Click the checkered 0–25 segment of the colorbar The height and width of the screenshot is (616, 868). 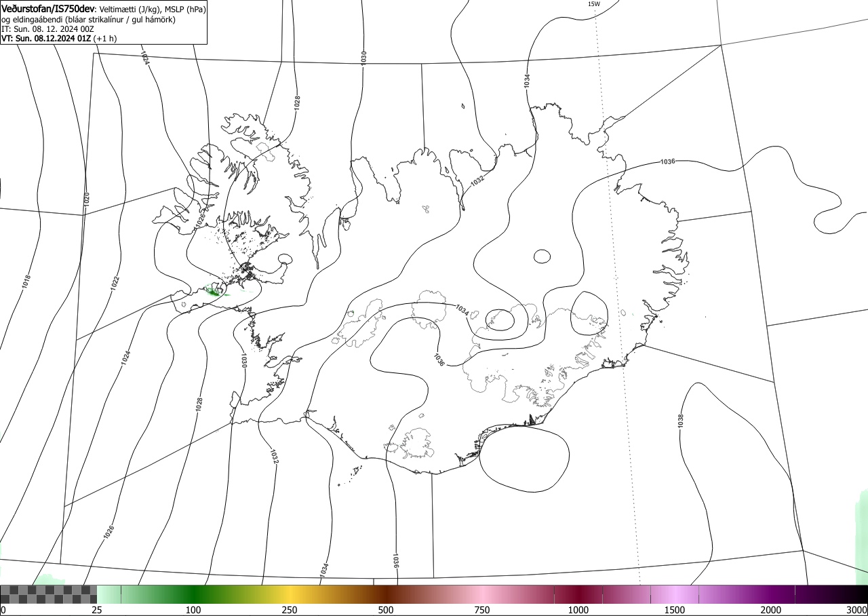coord(49,594)
